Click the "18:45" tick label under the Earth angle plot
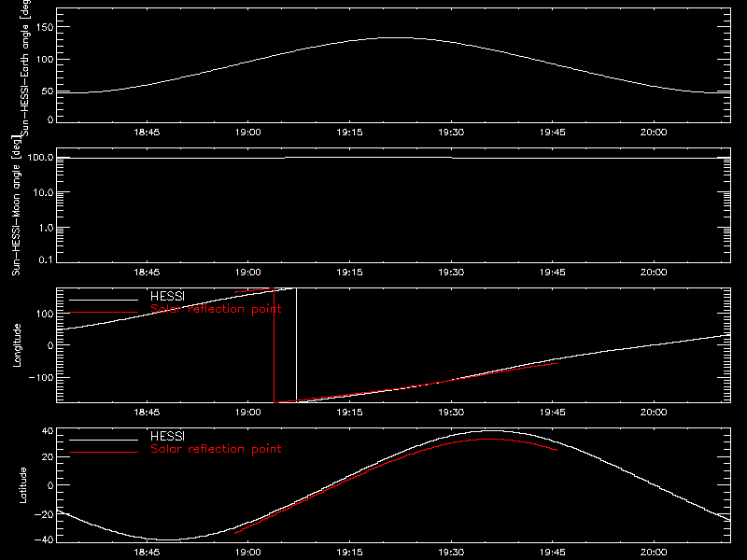 pos(147,133)
